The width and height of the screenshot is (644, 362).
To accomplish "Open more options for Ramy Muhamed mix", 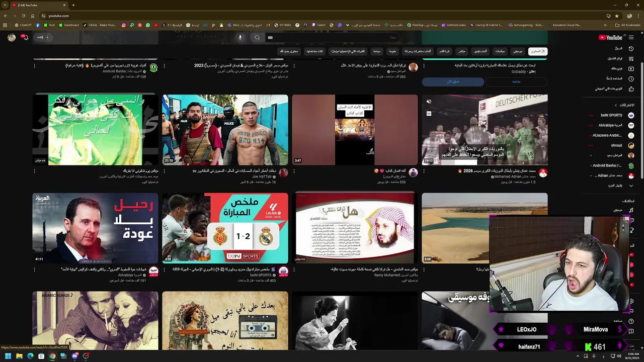I will pos(294,269).
